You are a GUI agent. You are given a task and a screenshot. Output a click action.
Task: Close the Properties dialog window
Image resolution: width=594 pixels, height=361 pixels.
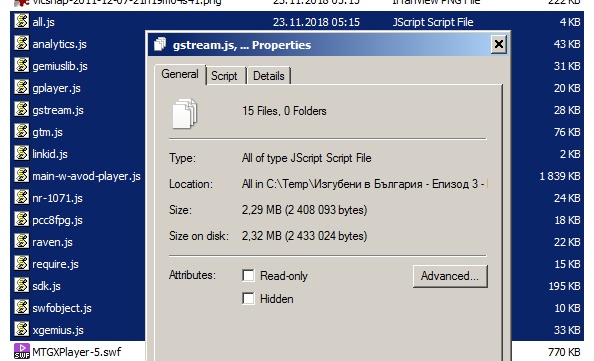coord(499,44)
